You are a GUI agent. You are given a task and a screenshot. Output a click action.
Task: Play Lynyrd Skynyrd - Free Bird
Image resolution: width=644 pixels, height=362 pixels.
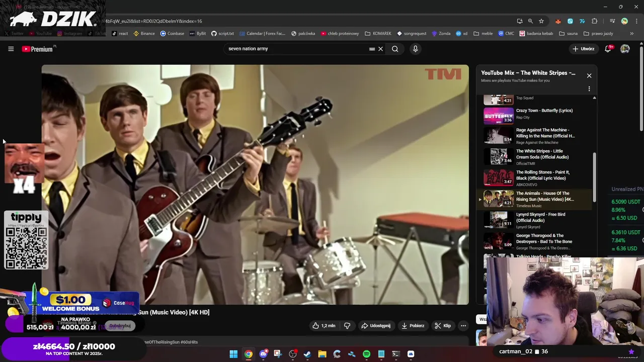pyautogui.click(x=533, y=220)
